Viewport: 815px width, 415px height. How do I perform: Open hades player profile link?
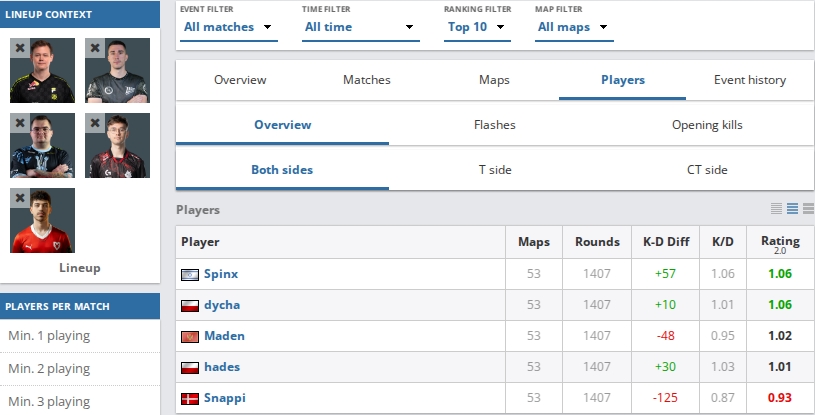(222, 367)
